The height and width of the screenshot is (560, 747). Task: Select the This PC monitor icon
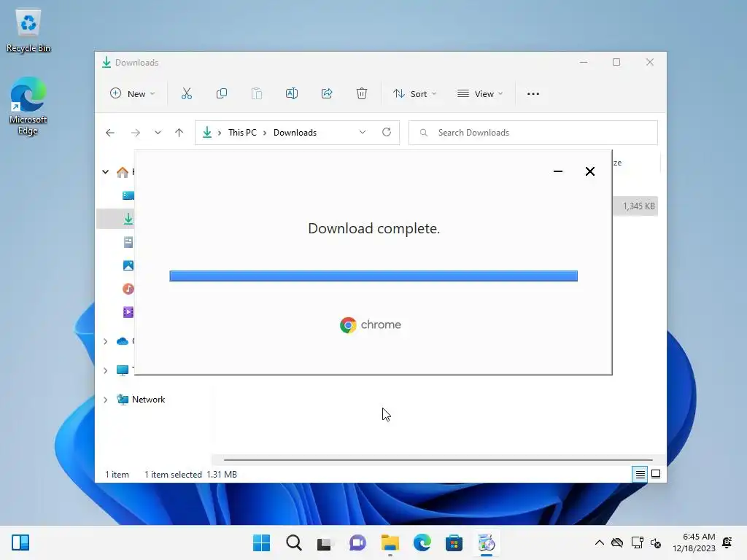pos(123,370)
